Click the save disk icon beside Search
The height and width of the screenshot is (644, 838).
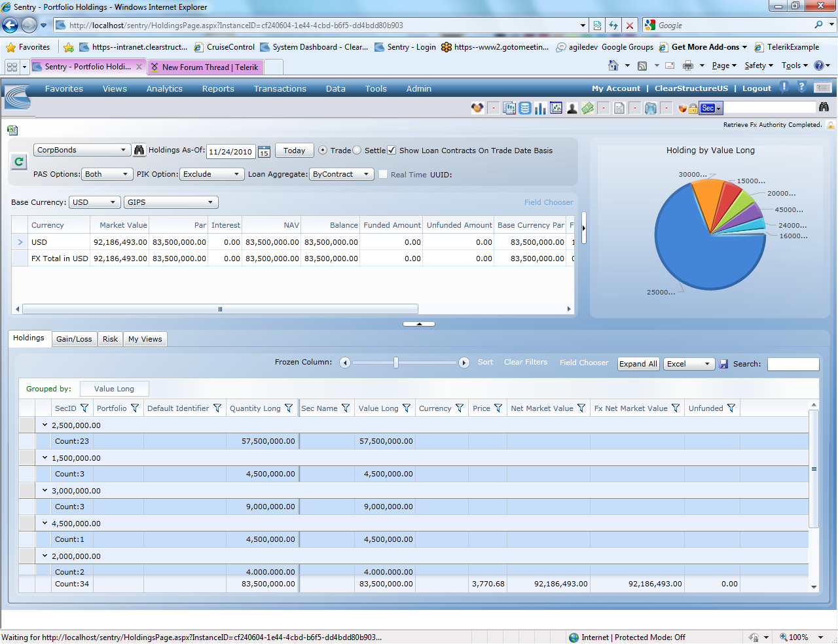click(x=723, y=364)
